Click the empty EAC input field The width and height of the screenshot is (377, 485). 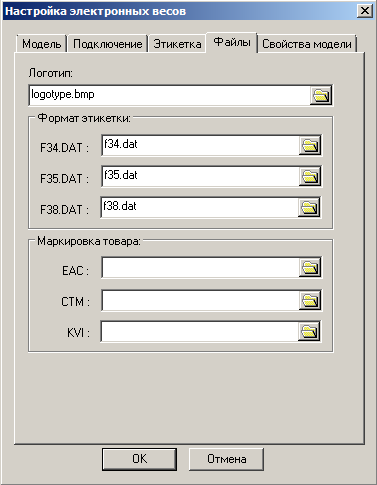tap(200, 267)
